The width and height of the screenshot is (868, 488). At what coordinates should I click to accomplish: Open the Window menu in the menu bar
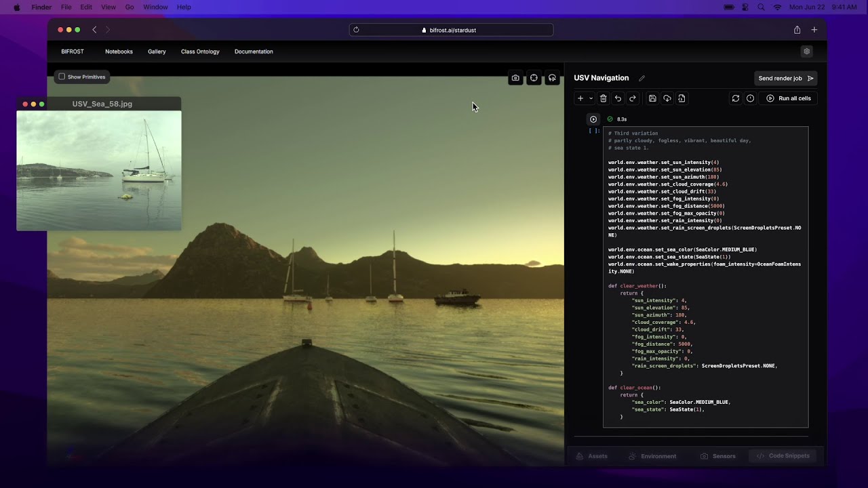click(x=155, y=7)
